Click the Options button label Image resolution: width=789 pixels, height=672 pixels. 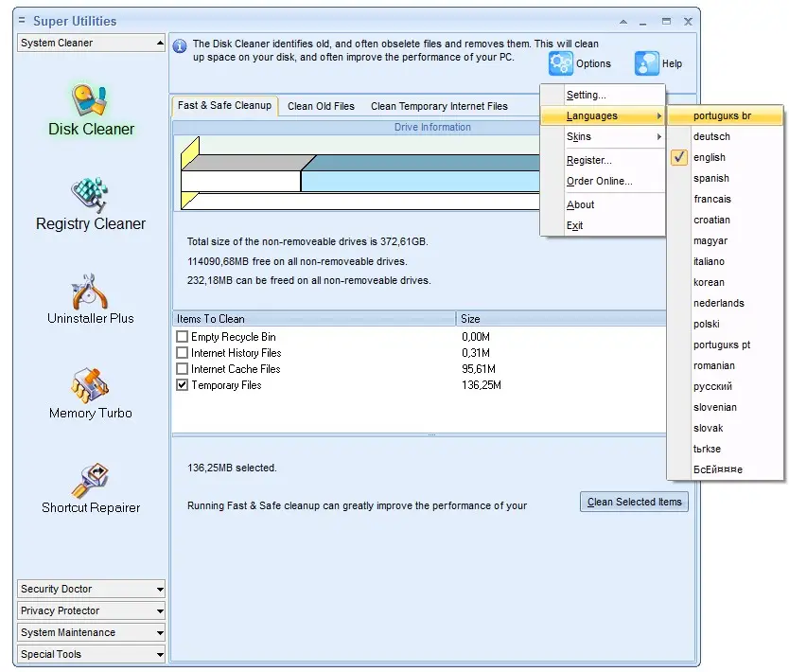593,64
